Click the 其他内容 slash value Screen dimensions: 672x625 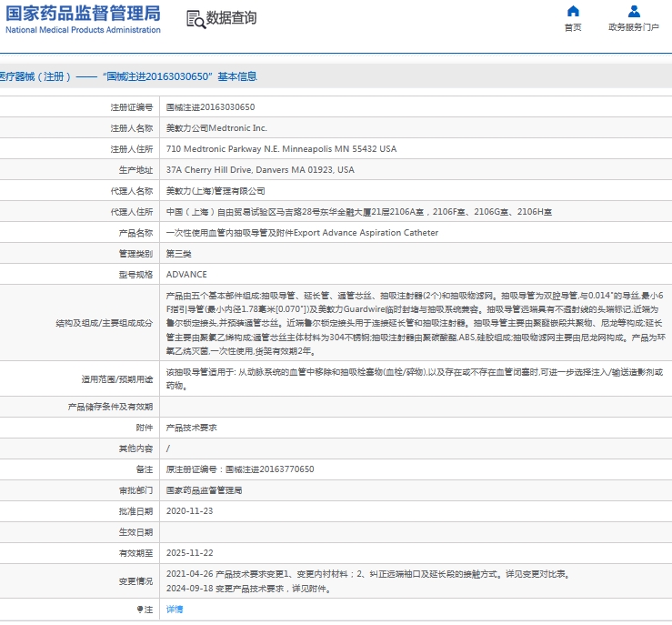pos(168,449)
